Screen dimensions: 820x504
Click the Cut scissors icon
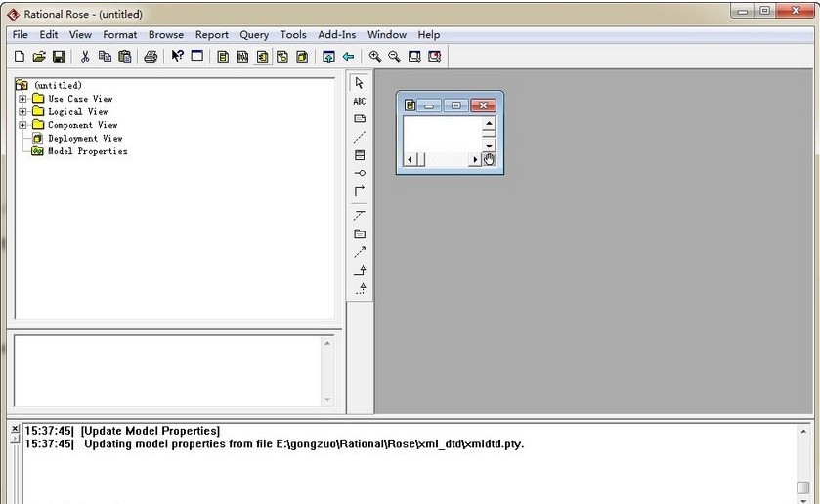[x=85, y=57]
